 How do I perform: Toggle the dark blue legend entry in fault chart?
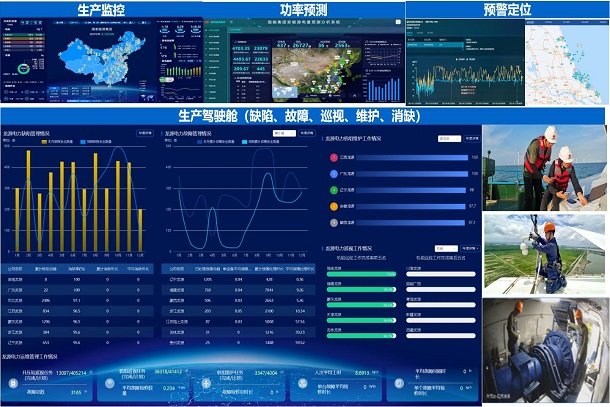216,142
